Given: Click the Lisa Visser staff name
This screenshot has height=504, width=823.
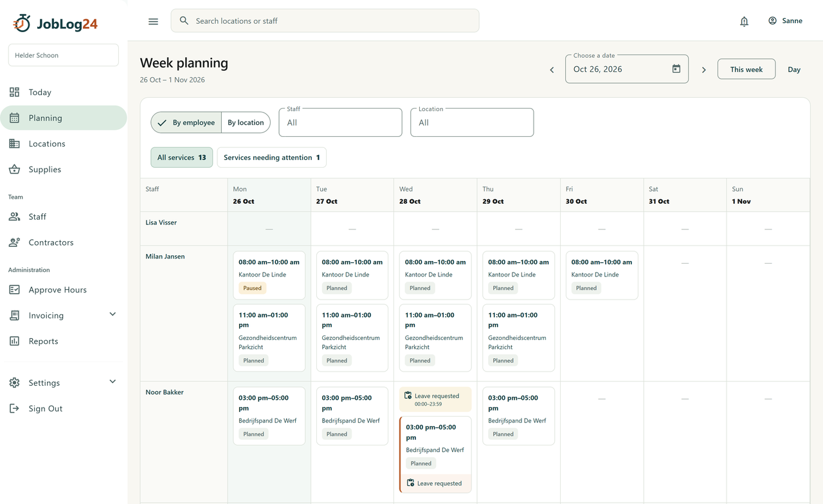Looking at the screenshot, I should [161, 222].
